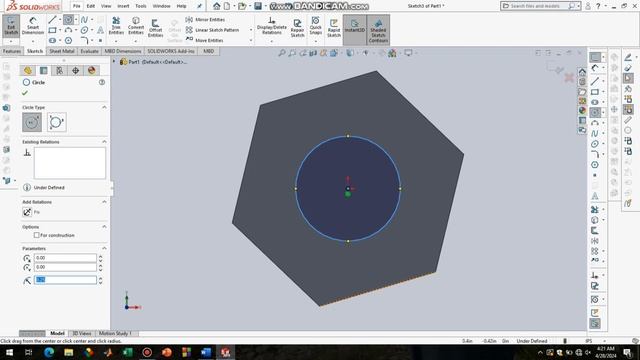Click the X center coordinate field
Viewport: 640px width, 360px height.
coord(65,258)
